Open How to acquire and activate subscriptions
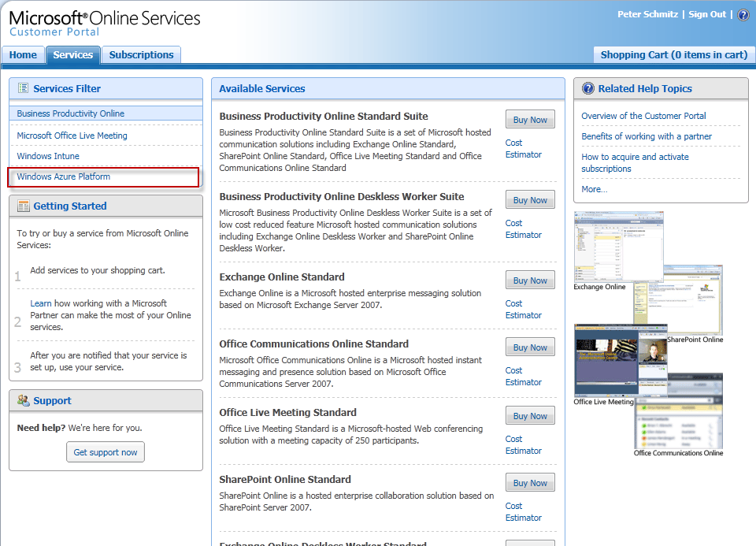Screen dimensions: 756x546 635,162
